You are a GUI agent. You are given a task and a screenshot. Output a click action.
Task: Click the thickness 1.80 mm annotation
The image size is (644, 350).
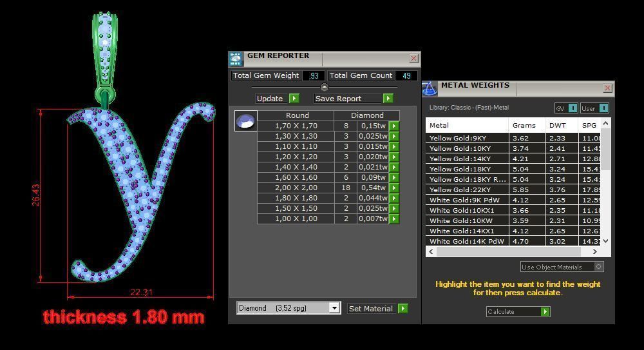point(124,317)
